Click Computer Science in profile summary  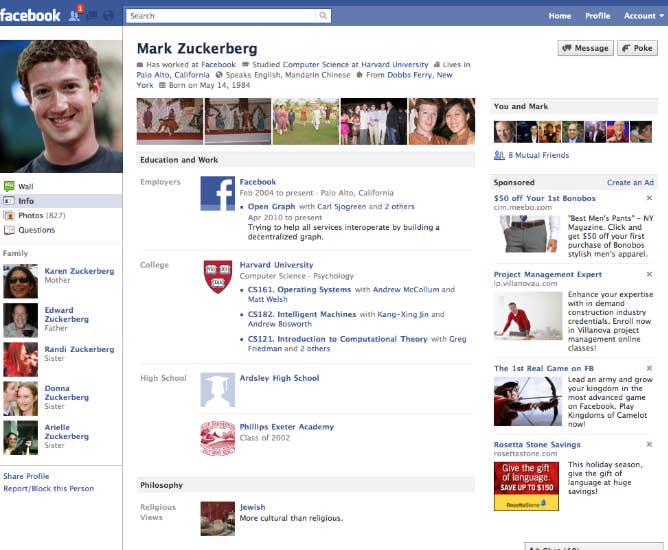(x=316, y=64)
